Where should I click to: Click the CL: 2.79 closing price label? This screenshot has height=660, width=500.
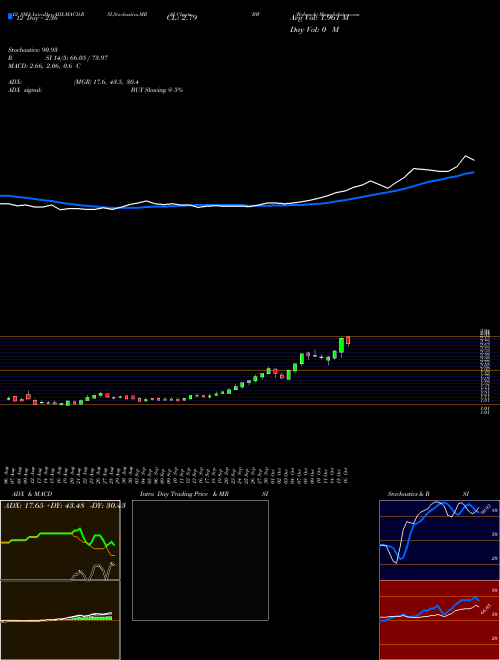(182, 18)
